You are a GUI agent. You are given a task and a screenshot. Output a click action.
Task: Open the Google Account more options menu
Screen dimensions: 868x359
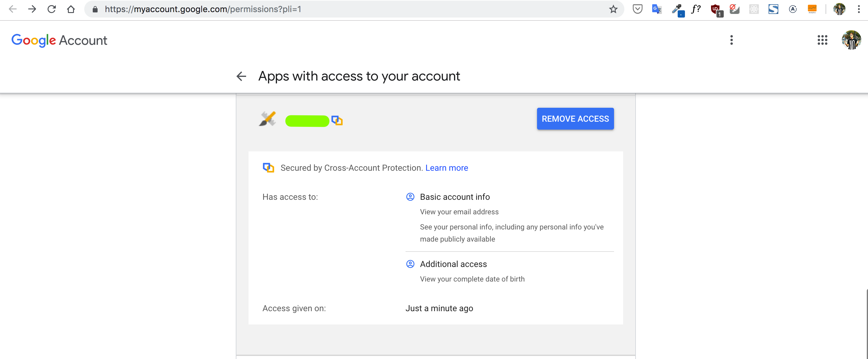coord(731,40)
